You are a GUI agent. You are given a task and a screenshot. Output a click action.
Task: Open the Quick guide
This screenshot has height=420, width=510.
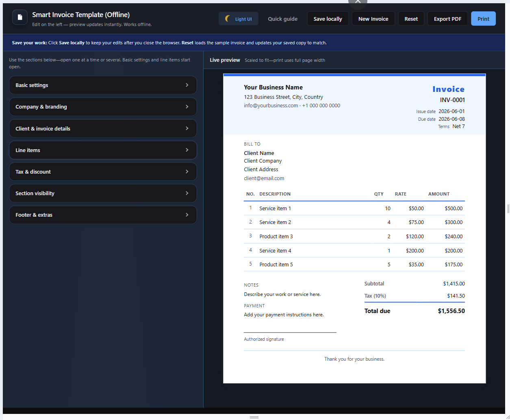pyautogui.click(x=282, y=18)
